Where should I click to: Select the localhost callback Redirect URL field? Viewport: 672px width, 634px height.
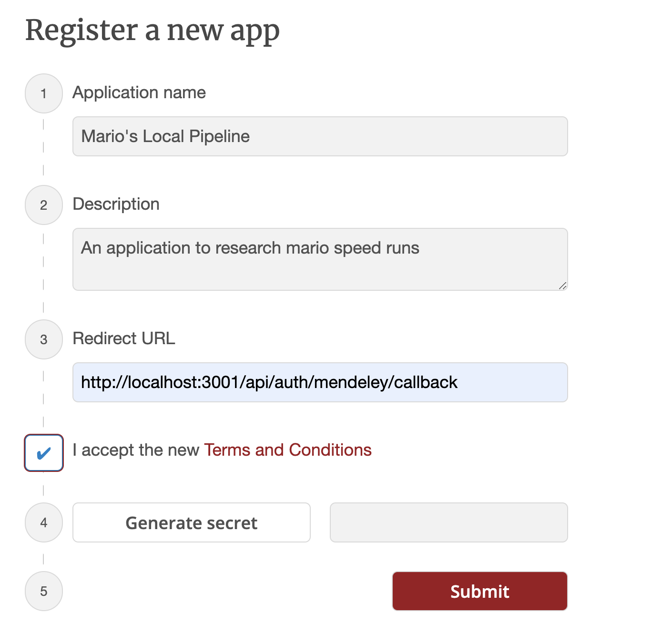(320, 382)
